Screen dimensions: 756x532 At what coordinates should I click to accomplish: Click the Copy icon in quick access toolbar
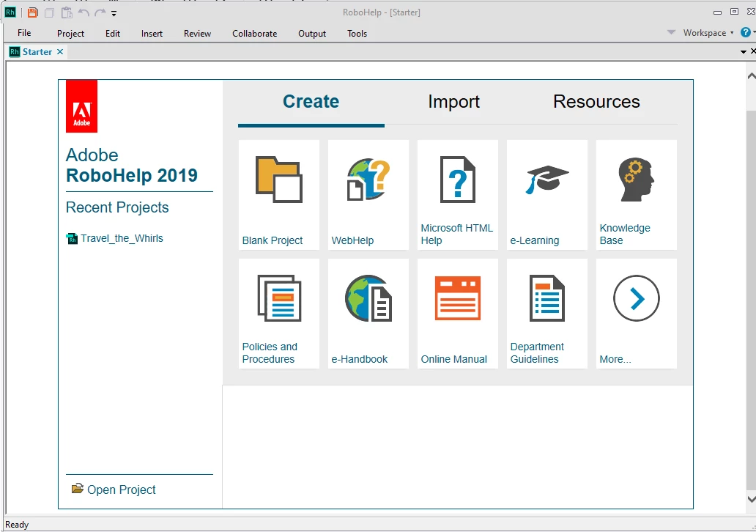coord(49,13)
